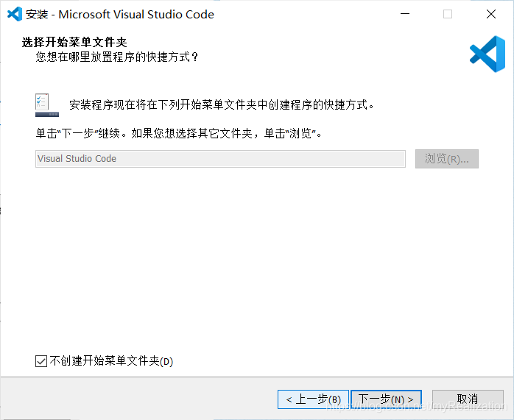Screen dimensions: 514x420
Task: Click the Visual Studio Code folder field
Action: pos(220,159)
